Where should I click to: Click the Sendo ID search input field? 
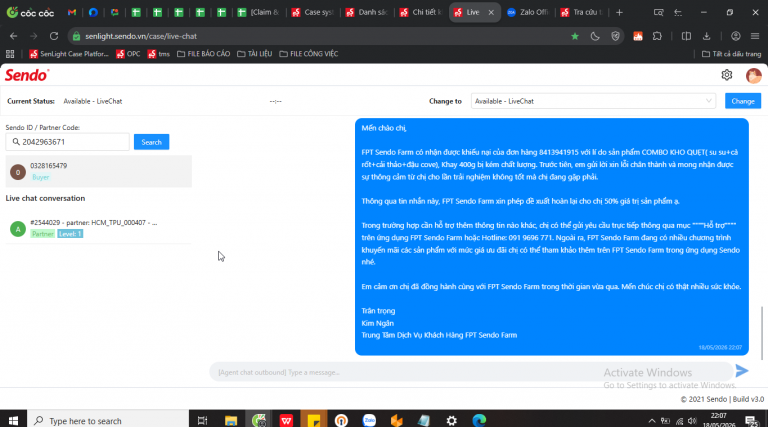(x=68, y=142)
